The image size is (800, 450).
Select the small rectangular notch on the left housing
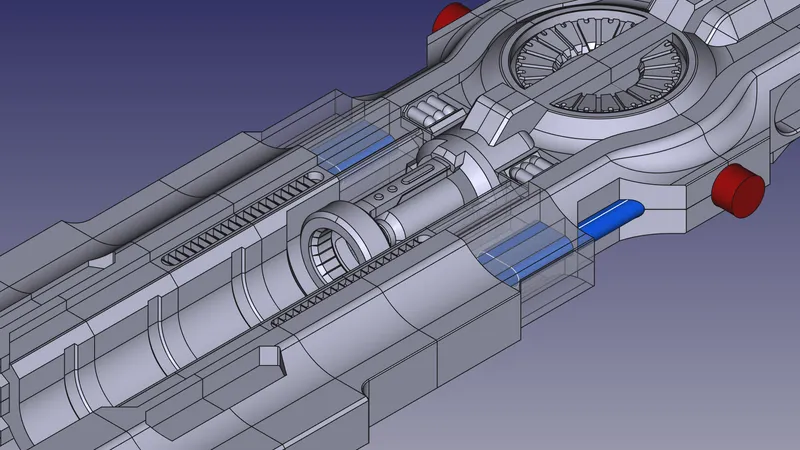(x=101, y=262)
